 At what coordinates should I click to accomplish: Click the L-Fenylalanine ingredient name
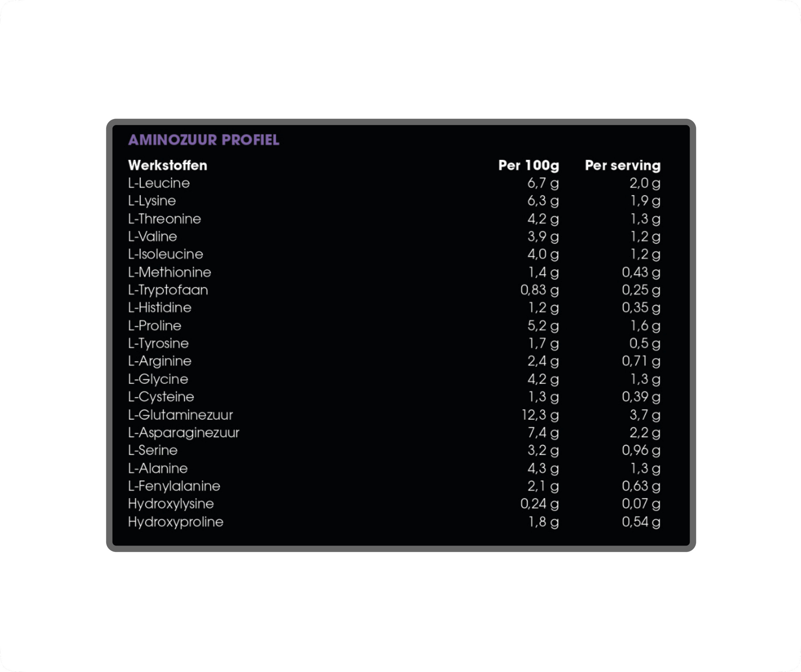174,486
